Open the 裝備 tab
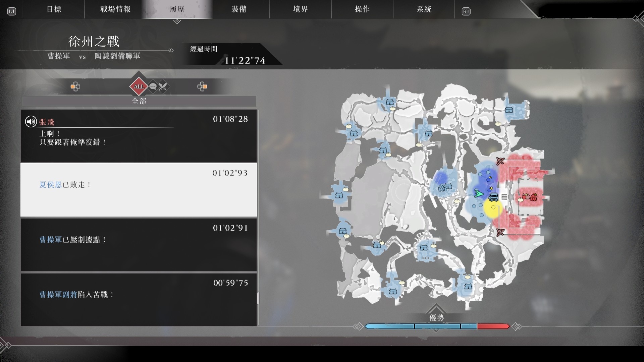Image resolution: width=644 pixels, height=362 pixels. coord(239,9)
